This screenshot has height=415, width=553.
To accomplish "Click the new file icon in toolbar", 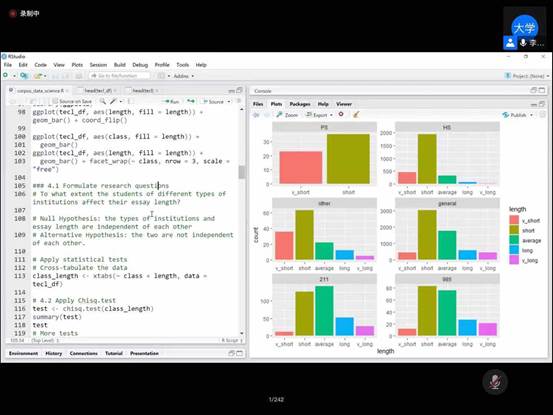I will (6, 75).
